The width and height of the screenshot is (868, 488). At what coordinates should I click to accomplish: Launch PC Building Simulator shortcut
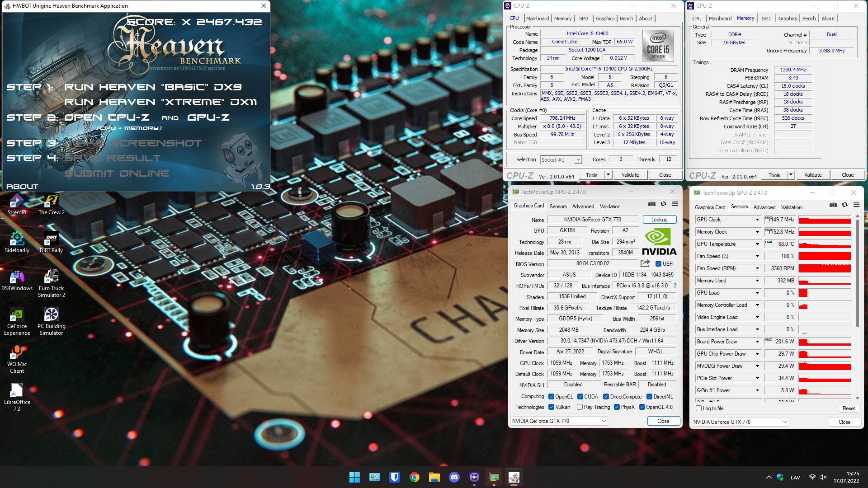click(51, 321)
